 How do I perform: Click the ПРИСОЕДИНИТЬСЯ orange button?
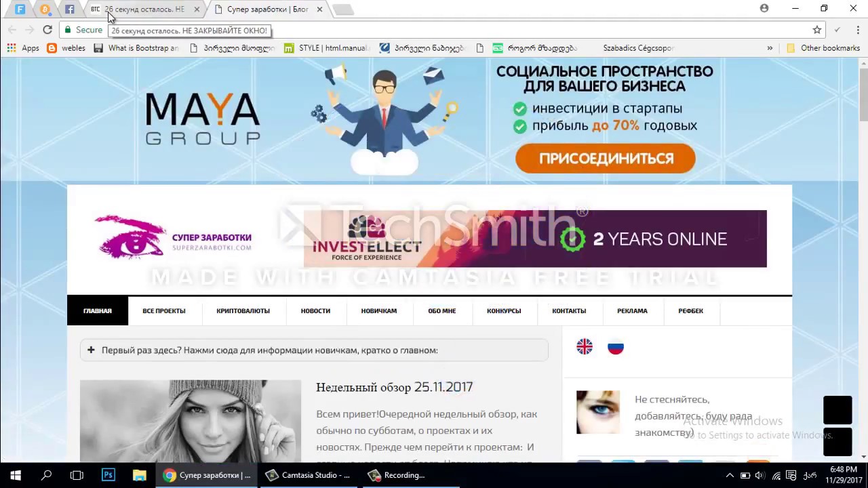click(x=606, y=159)
